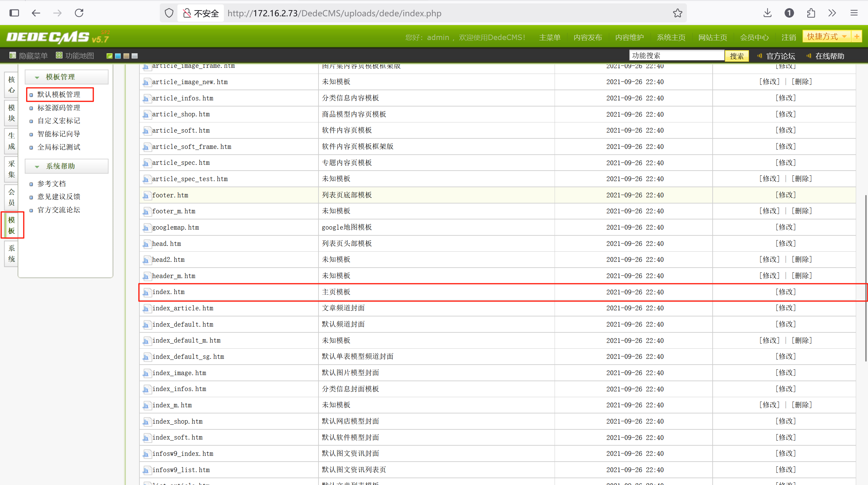The image size is (868, 485).
Task: Switch to the 会员 vertical tab
Action: click(x=11, y=197)
